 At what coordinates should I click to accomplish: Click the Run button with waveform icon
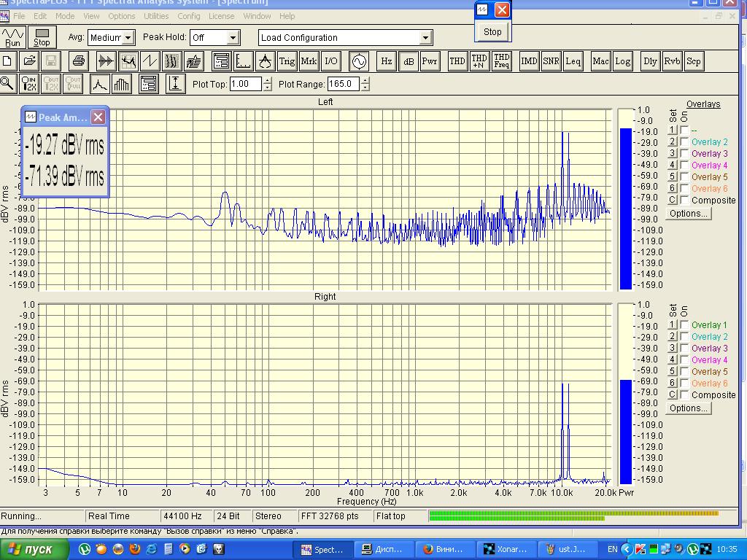[x=12, y=37]
